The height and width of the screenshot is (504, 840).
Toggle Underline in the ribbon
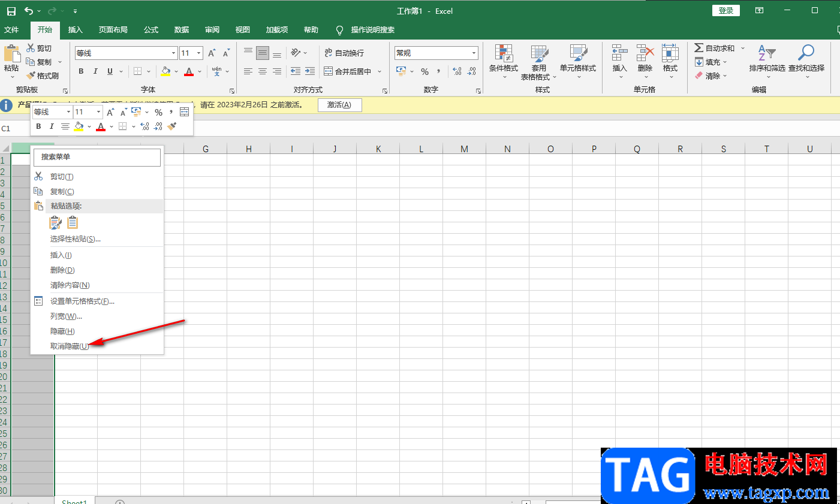click(x=110, y=71)
